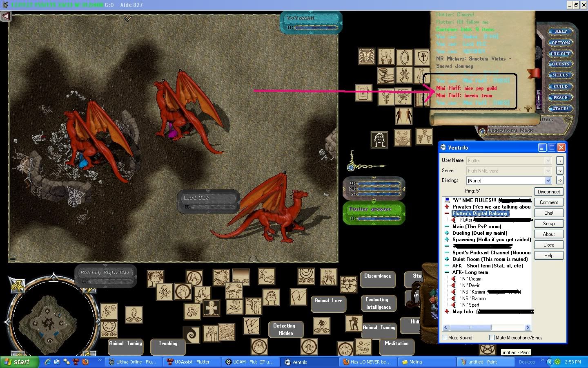
Task: Use the Discordance skill button
Action: click(378, 280)
